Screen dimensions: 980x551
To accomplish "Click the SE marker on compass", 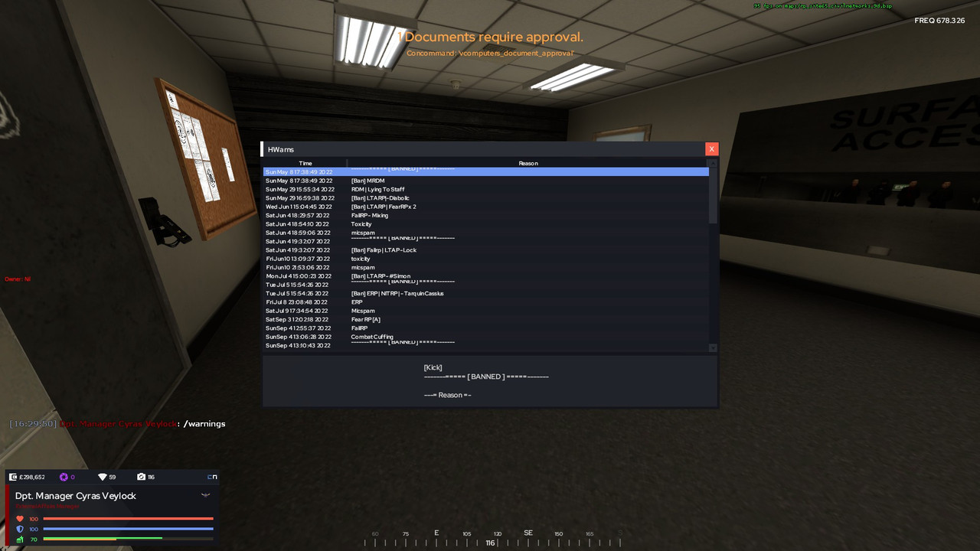I will coord(528,533).
